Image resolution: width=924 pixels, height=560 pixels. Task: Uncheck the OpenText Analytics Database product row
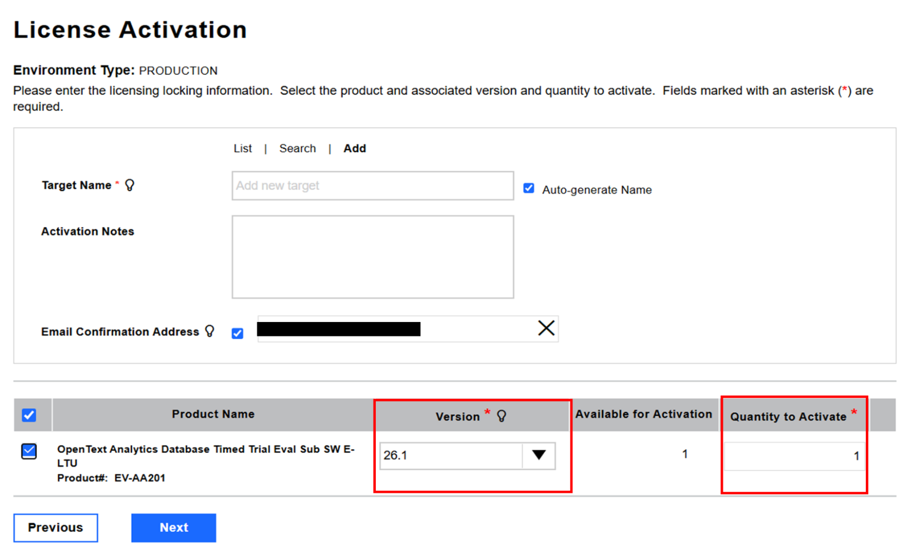coord(29,451)
